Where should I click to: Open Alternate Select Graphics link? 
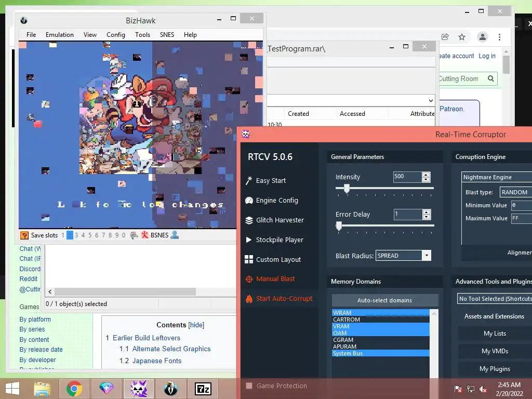click(171, 349)
